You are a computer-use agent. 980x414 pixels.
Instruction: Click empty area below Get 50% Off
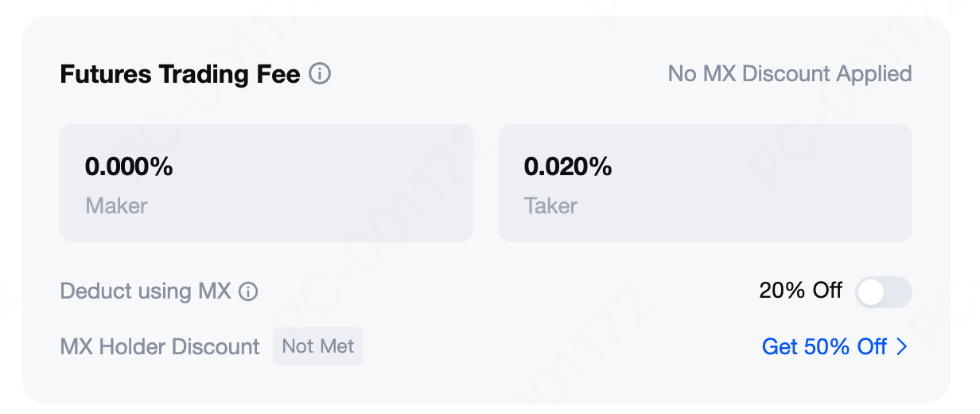pos(827,382)
